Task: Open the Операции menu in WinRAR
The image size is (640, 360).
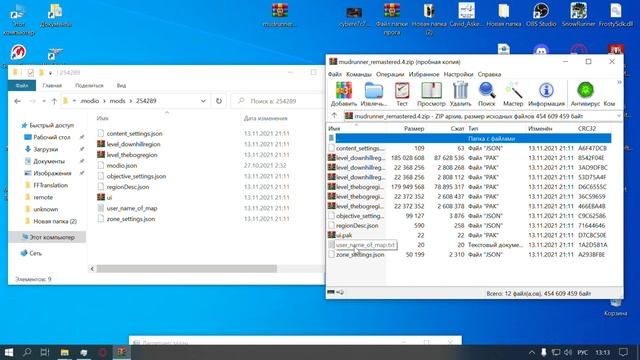Action: (x=390, y=74)
